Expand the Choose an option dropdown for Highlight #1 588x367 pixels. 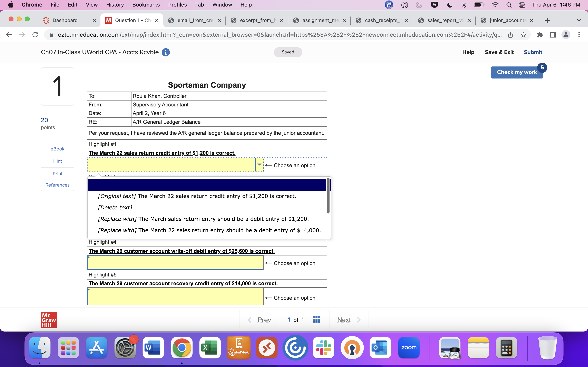259,165
